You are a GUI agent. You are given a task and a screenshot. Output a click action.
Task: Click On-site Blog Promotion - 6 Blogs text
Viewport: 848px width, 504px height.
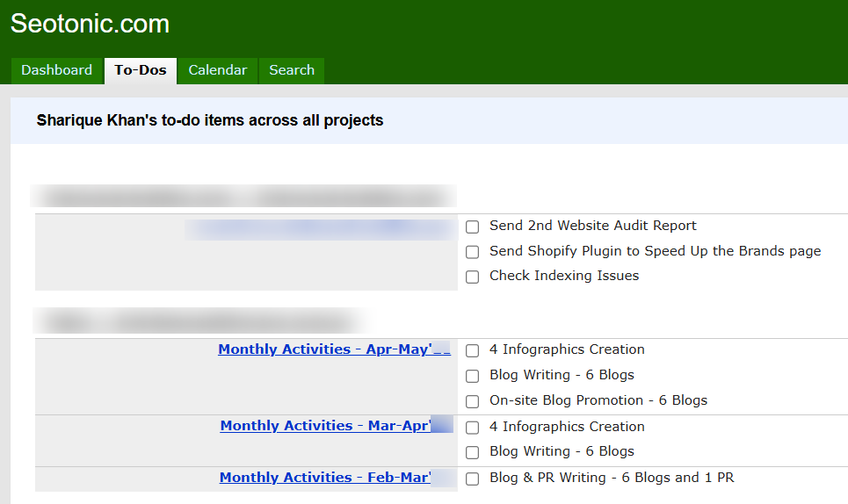click(598, 400)
